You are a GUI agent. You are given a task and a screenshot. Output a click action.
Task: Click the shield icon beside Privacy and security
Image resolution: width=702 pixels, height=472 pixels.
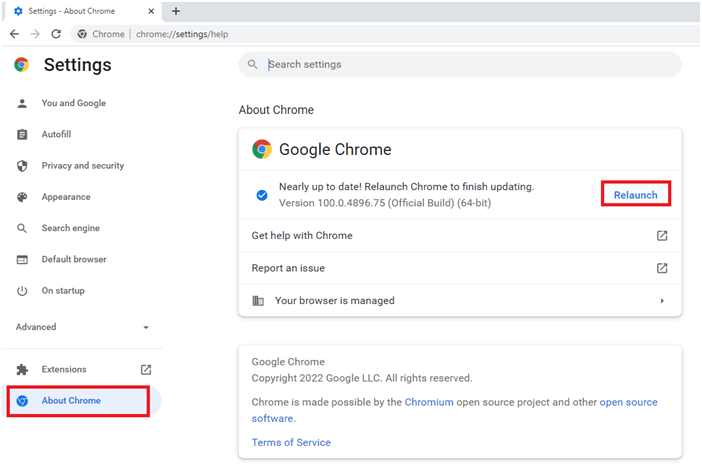coord(22,166)
